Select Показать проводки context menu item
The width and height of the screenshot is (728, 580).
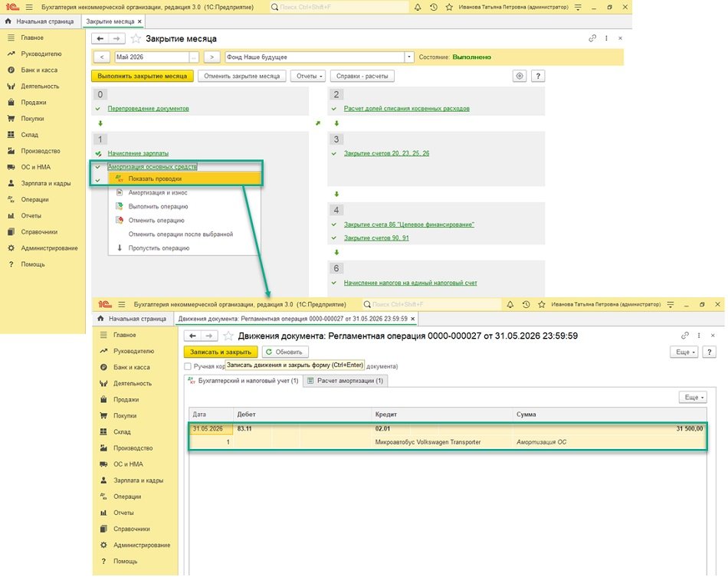[x=185, y=179]
